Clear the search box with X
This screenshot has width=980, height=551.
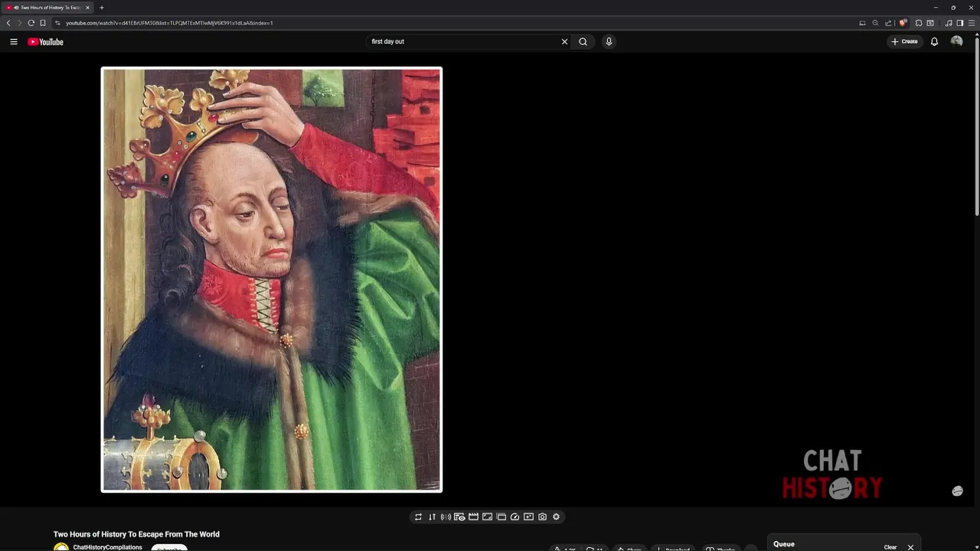pos(565,42)
